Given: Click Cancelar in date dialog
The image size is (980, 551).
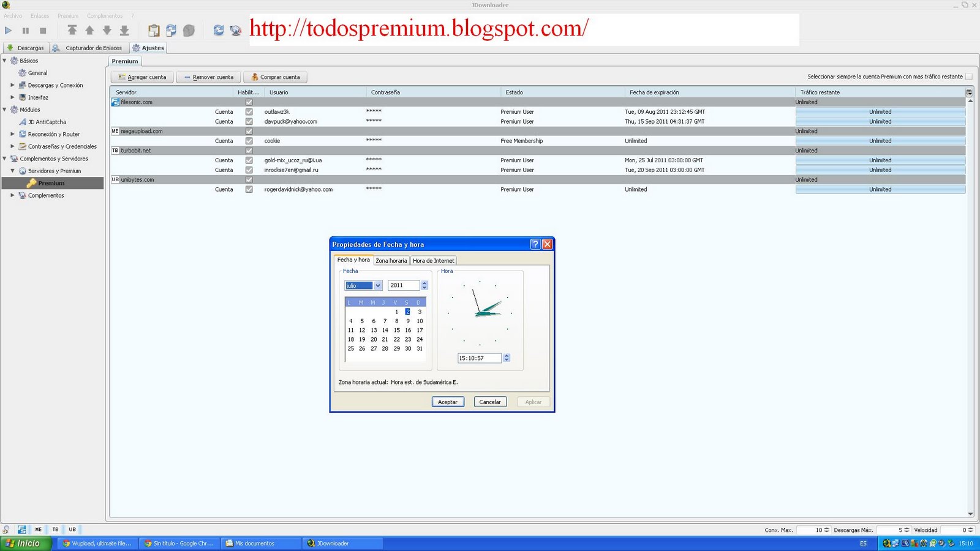Looking at the screenshot, I should pos(490,402).
